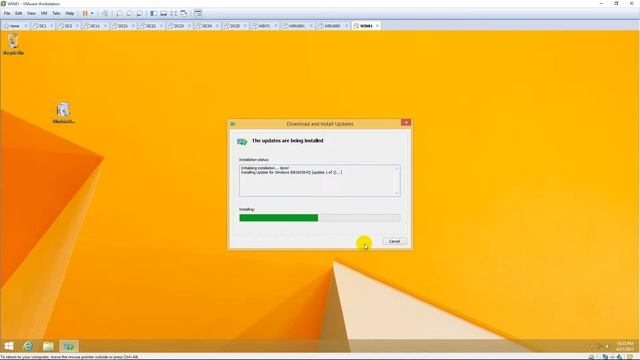Screen dimensions: 640x360
Task: Launch Internet Explorer from the taskbar
Action: (x=28, y=346)
